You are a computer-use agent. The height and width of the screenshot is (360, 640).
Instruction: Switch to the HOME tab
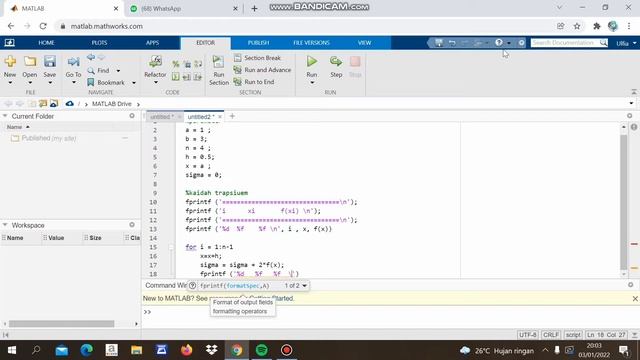pos(46,42)
